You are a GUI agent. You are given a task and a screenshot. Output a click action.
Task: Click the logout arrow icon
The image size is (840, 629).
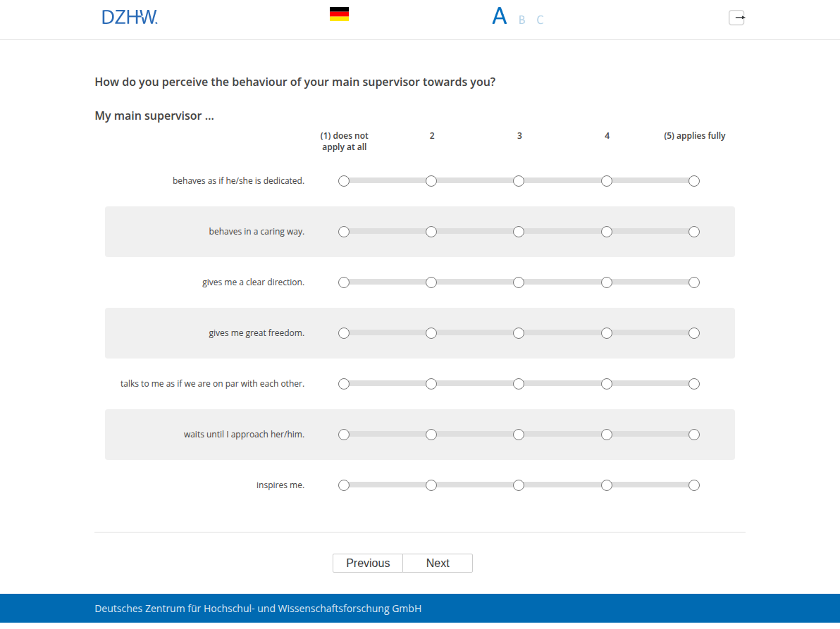(x=736, y=18)
